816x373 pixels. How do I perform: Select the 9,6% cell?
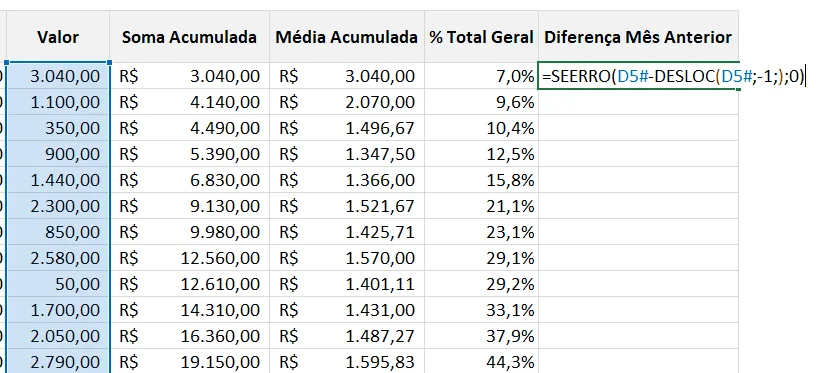[x=481, y=102]
